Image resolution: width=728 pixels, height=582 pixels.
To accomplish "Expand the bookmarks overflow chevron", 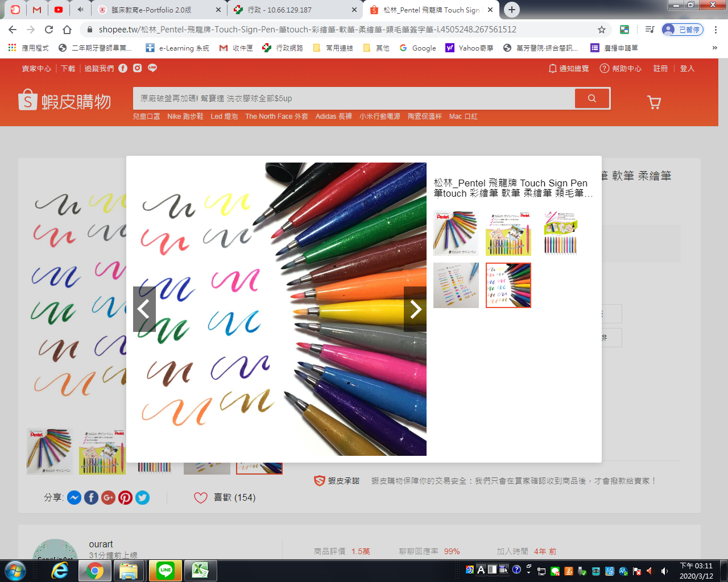I will tap(714, 48).
